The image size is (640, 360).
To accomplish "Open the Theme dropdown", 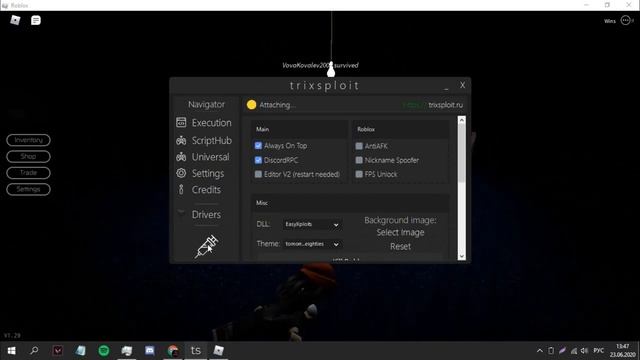I will [312, 244].
